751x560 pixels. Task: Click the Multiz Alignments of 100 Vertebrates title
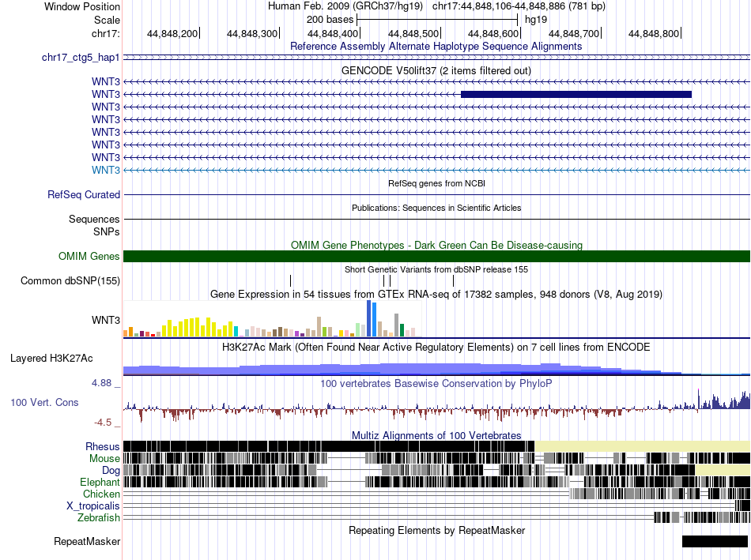(436, 435)
